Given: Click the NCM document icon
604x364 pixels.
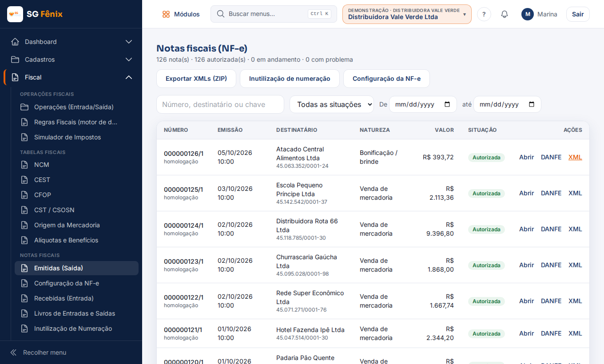Looking at the screenshot, I should click(x=25, y=165).
